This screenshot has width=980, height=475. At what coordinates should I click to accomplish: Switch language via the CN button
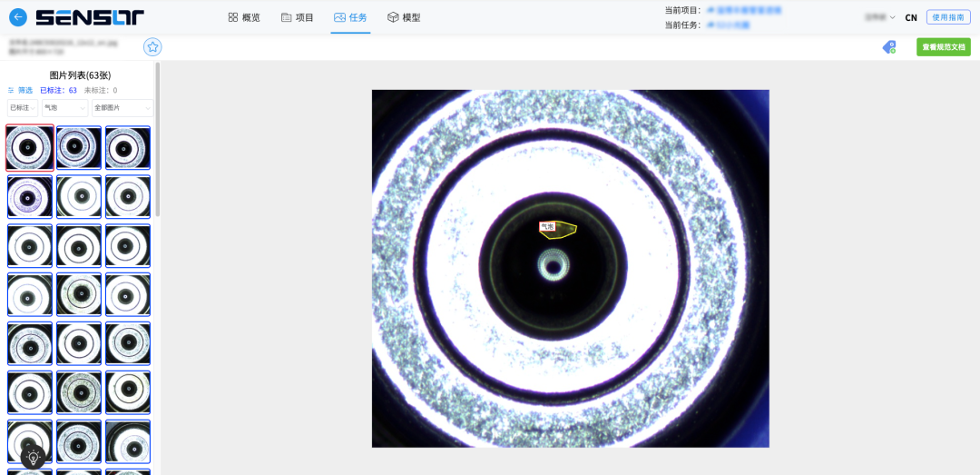pos(911,17)
